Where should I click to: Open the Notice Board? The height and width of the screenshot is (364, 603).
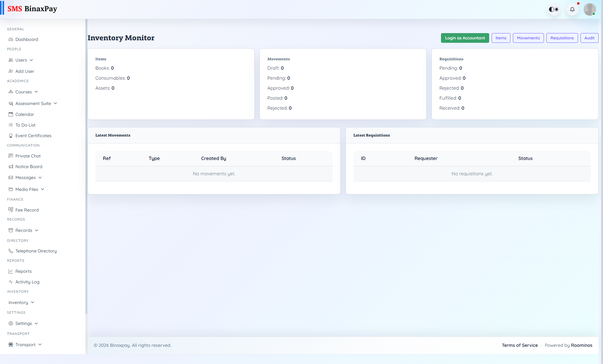pos(29,166)
